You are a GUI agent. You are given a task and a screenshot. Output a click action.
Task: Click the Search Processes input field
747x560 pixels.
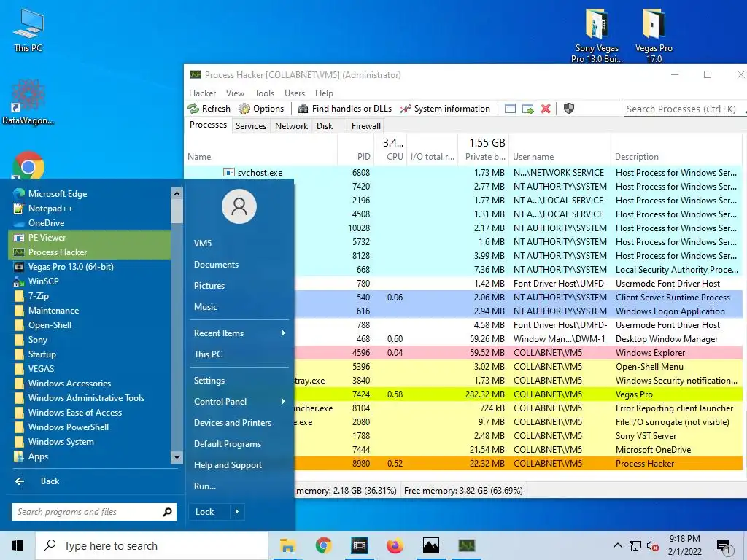click(684, 109)
